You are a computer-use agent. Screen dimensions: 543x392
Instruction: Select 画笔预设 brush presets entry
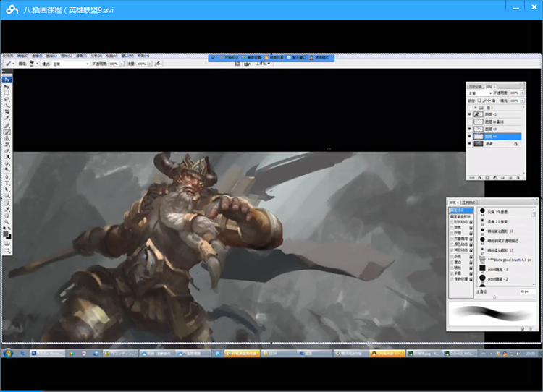(461, 210)
